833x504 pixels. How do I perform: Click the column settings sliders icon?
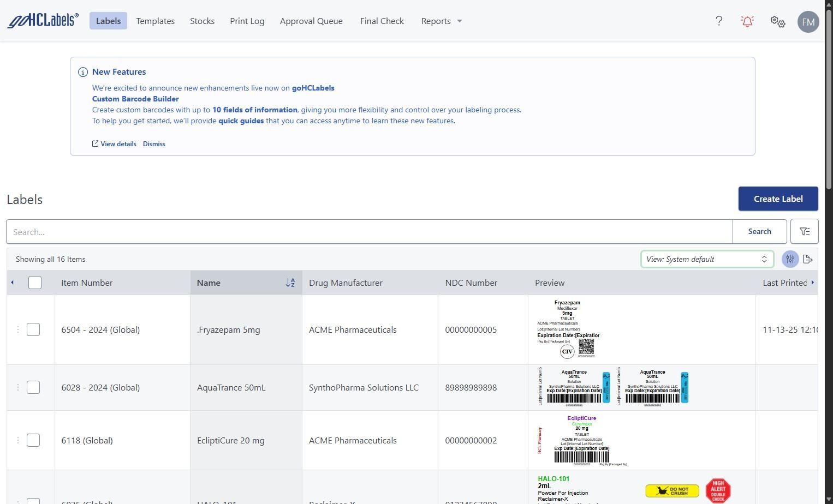click(x=790, y=259)
